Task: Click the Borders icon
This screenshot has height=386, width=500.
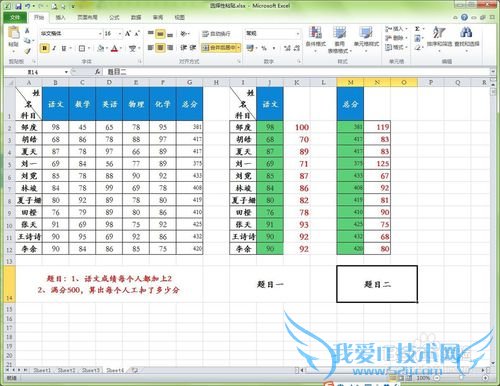Action: [82, 49]
